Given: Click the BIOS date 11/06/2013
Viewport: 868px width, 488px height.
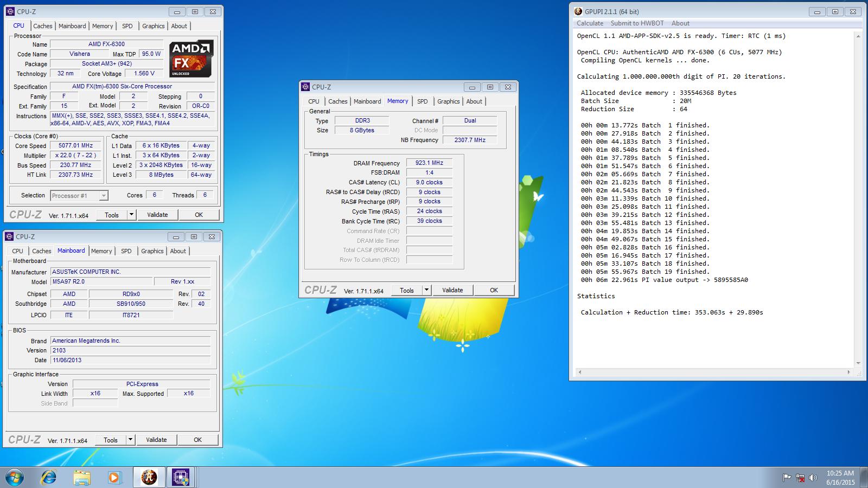Looking at the screenshot, I should (130, 360).
